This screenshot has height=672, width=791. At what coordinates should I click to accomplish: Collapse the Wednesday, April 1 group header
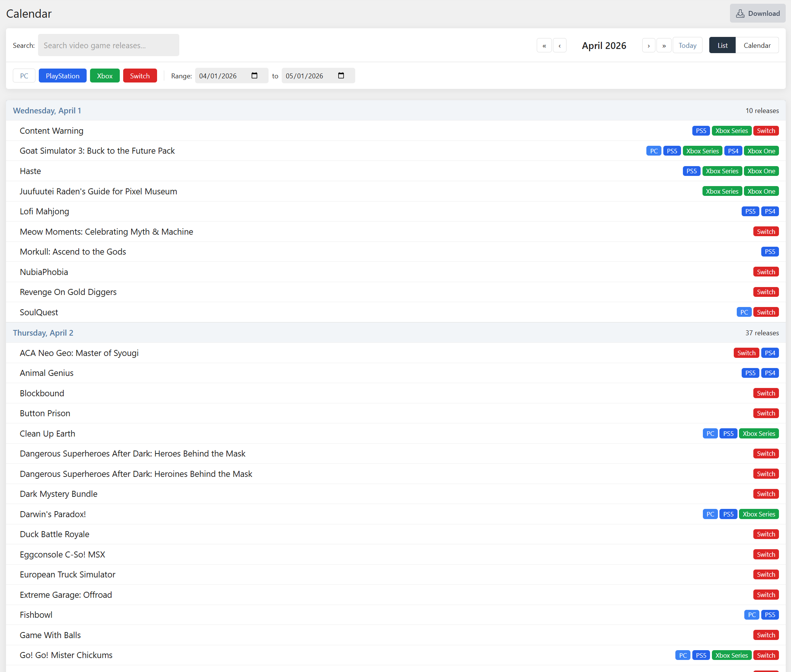(47, 110)
